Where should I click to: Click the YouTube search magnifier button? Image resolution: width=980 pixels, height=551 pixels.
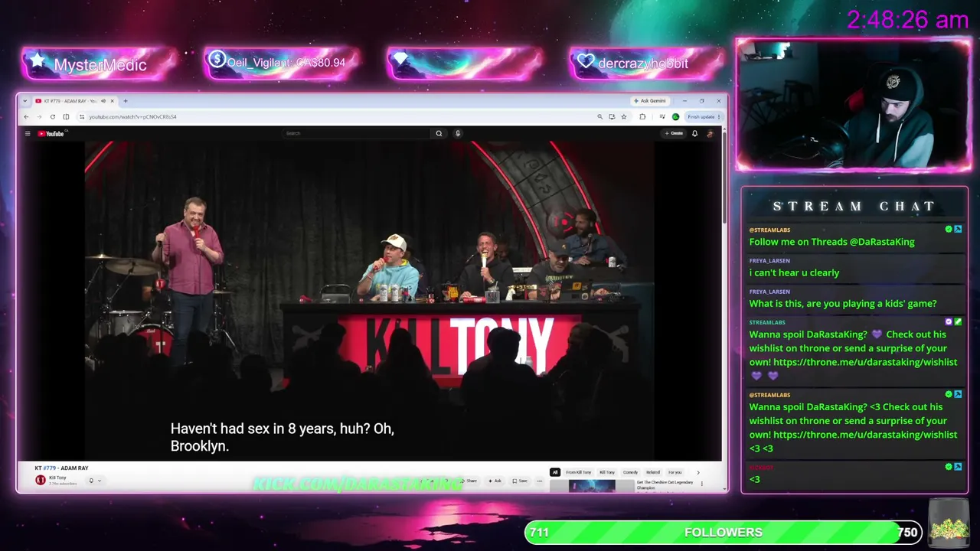point(439,133)
